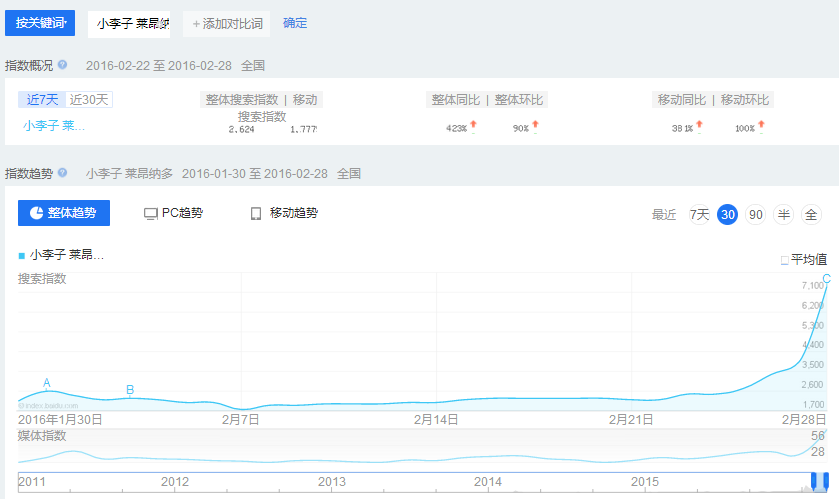Expand the 全国 region selector in 指数概况
The width and height of the screenshot is (839, 499).
[252, 66]
